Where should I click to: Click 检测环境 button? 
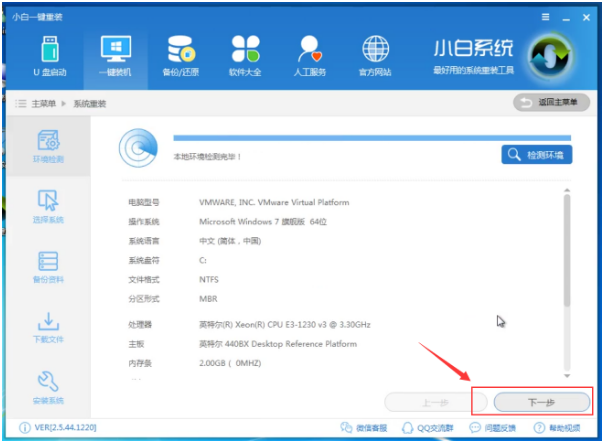(537, 155)
